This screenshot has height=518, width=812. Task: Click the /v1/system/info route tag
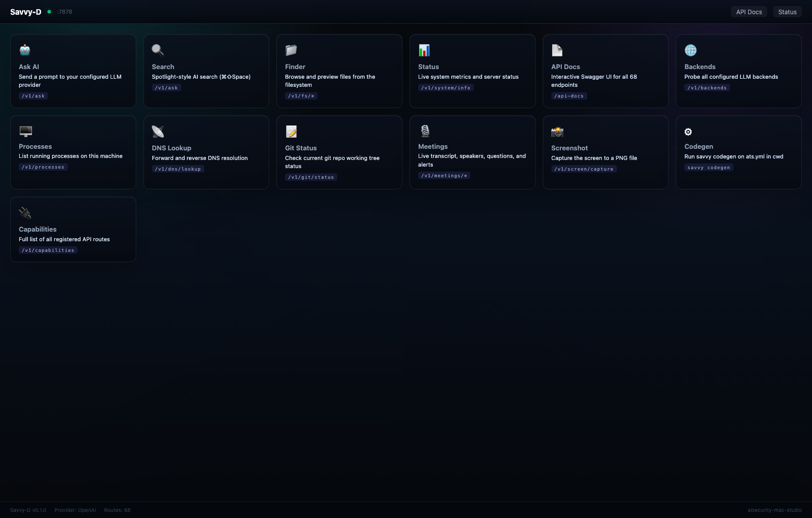click(446, 88)
